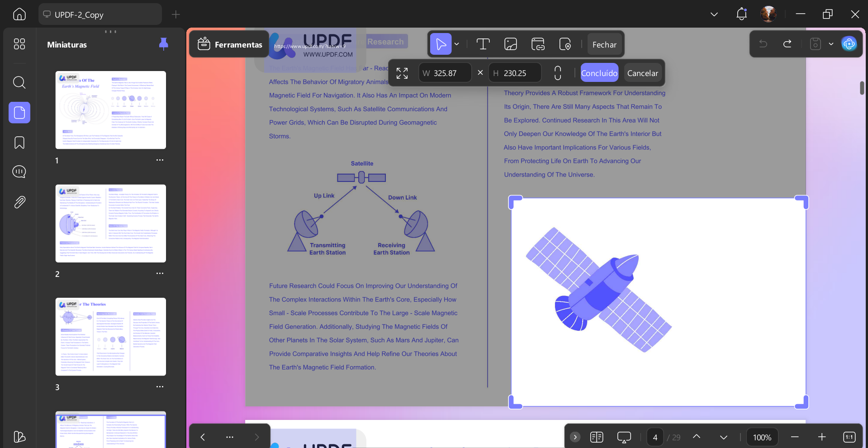Expand the selection tool dropdown arrow
Screen dimensions: 868x448
pyautogui.click(x=457, y=44)
